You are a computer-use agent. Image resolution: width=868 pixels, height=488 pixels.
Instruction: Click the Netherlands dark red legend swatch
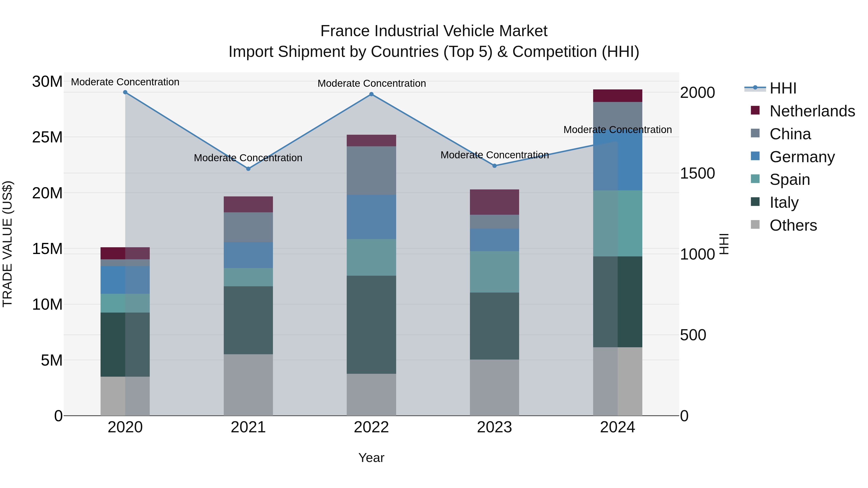point(755,110)
